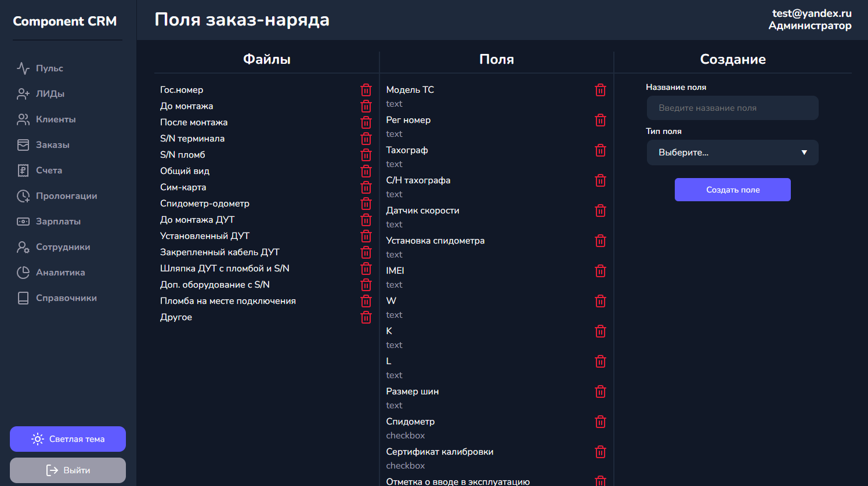Select the Гос.номер file name
868x486 pixels.
(182, 90)
